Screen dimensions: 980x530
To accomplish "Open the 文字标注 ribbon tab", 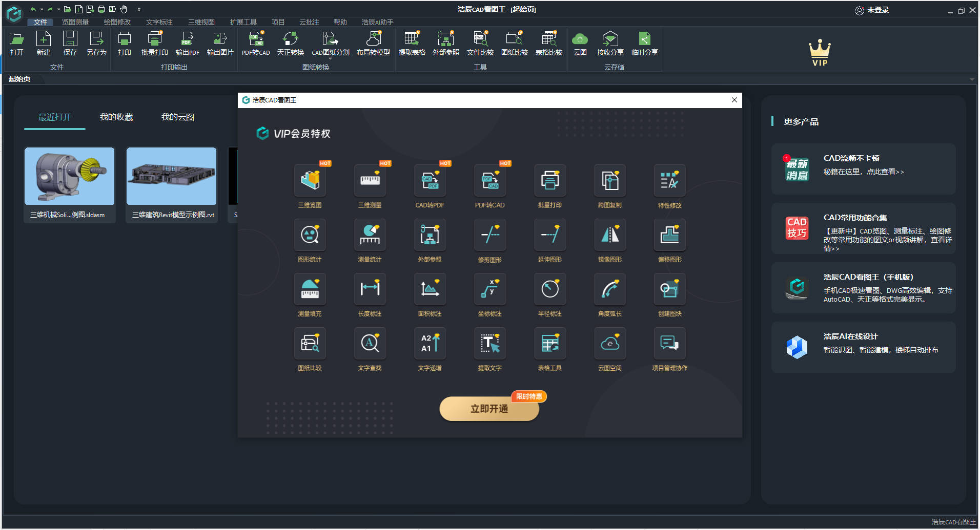I will [159, 22].
